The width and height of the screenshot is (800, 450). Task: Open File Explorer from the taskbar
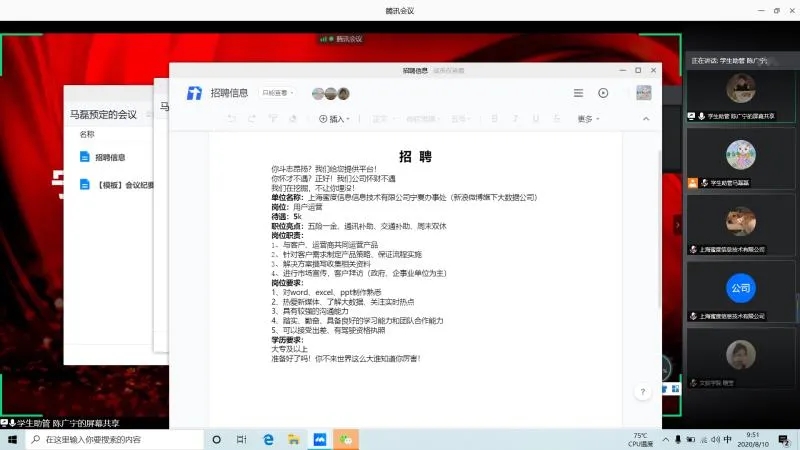pos(294,439)
